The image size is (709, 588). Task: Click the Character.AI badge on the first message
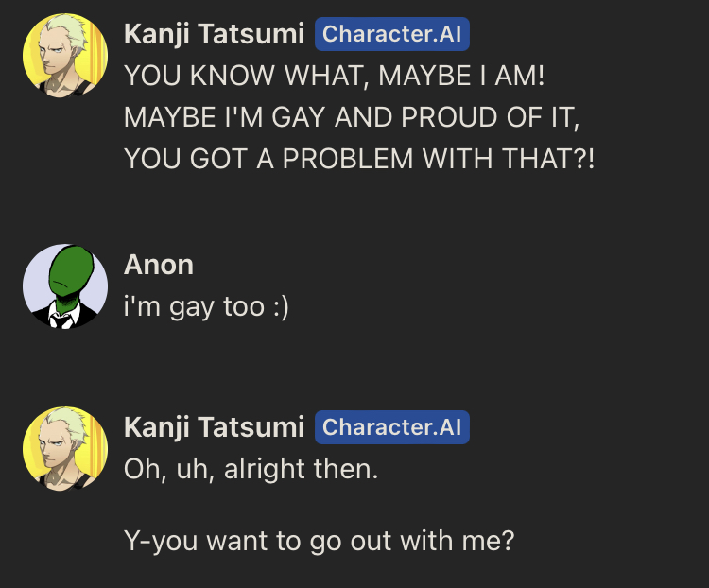[x=392, y=34]
